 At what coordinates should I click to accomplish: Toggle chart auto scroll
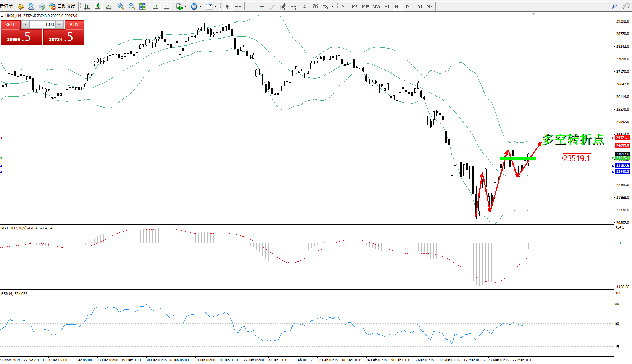(156, 6)
